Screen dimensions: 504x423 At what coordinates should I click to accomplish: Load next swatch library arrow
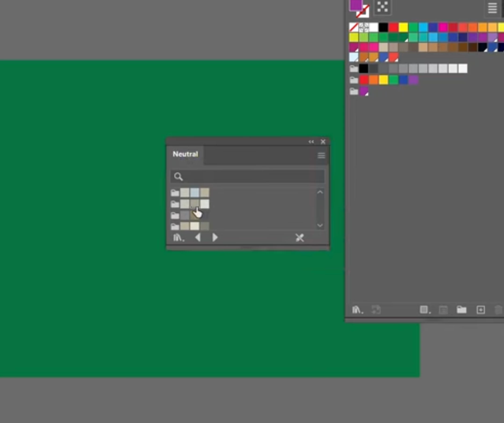tap(215, 237)
